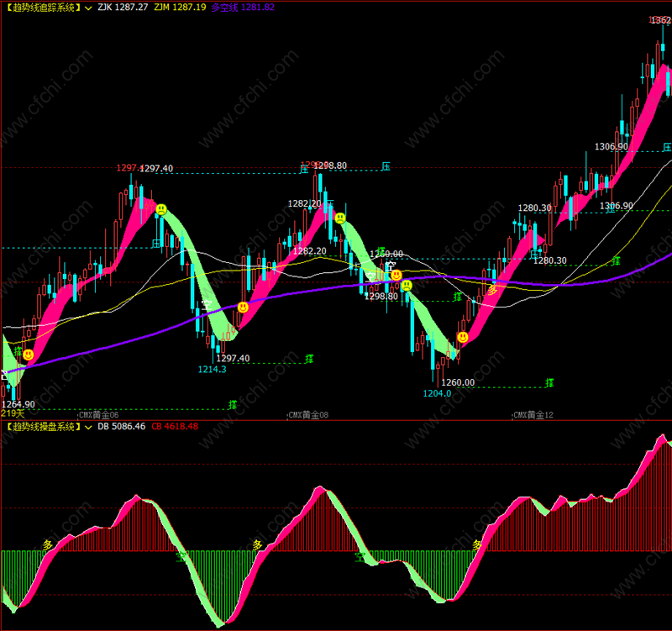
Task: Select the CMX黄金08 contract marker
Action: click(x=308, y=415)
